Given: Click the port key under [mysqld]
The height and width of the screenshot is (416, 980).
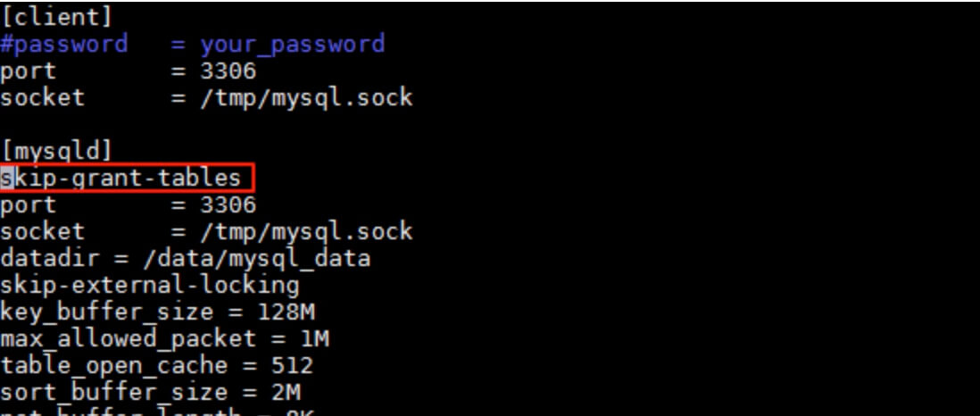Looking at the screenshot, I should [29, 204].
